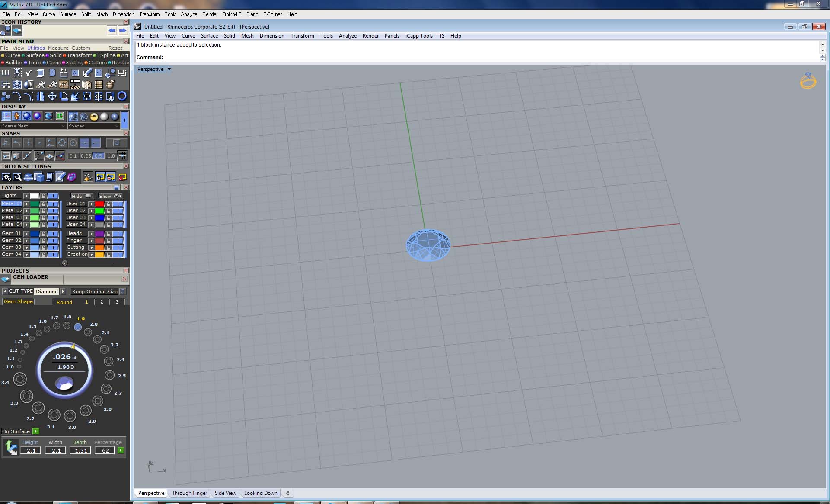Click the skull-and-crossbones icon in the first row
This screenshot has width=830, height=504.
pos(17,73)
